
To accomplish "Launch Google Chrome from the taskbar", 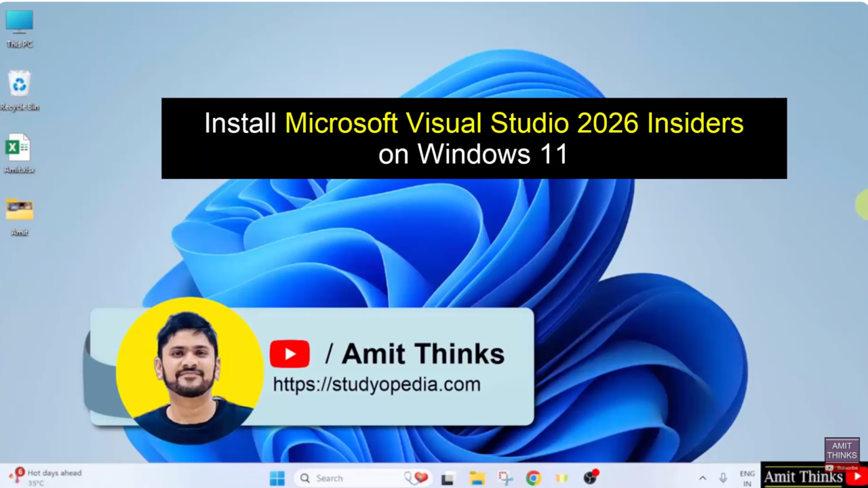I will pos(534,479).
